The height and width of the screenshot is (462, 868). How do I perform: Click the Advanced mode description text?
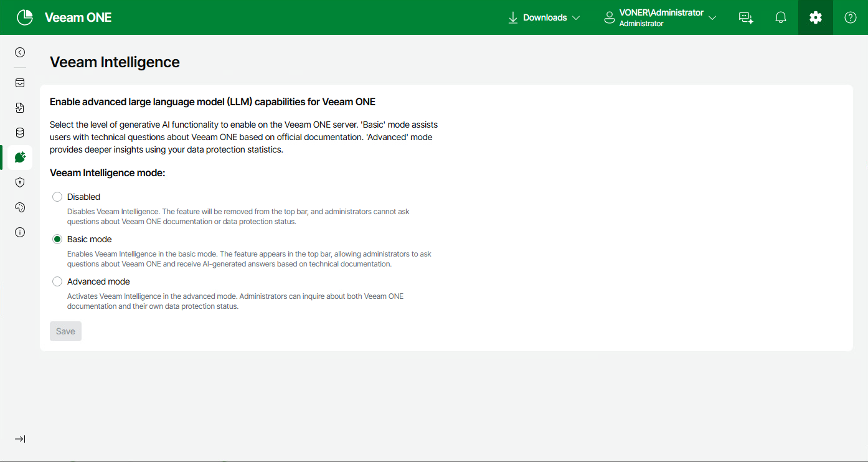click(x=235, y=301)
